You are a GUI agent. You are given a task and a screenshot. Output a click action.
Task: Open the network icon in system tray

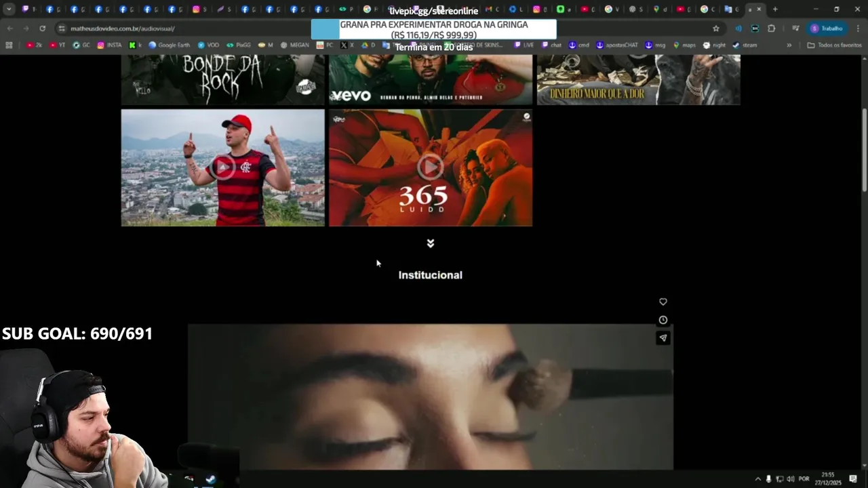(779, 479)
